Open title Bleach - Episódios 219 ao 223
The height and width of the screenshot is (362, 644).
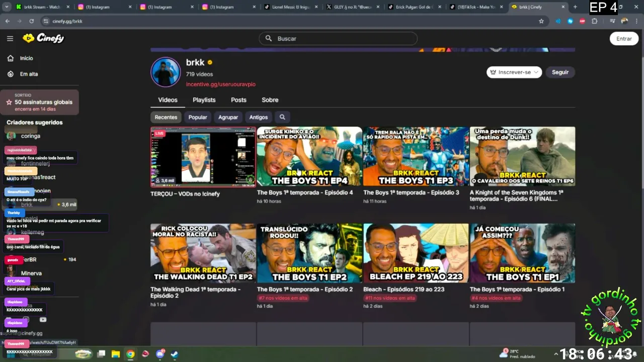pyautogui.click(x=404, y=290)
